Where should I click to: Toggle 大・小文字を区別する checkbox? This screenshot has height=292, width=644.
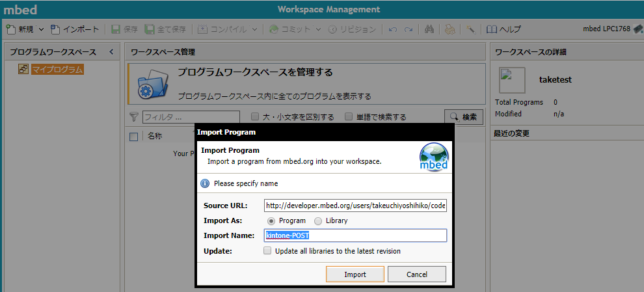point(255,116)
